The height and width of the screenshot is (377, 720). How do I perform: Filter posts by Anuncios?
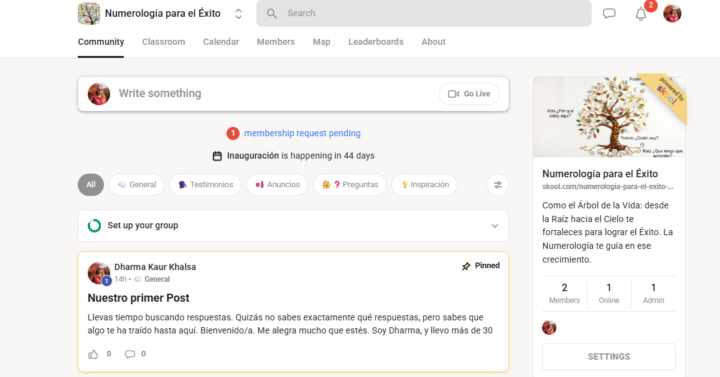[x=277, y=185]
